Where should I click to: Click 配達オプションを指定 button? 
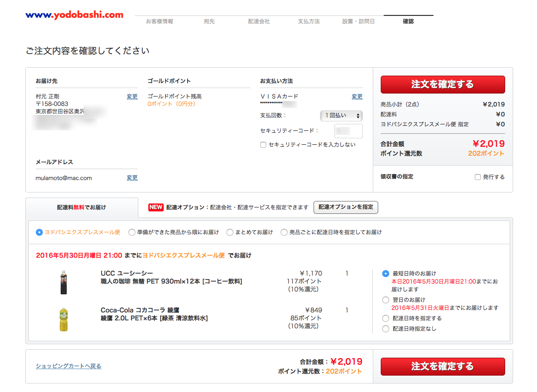(345, 207)
